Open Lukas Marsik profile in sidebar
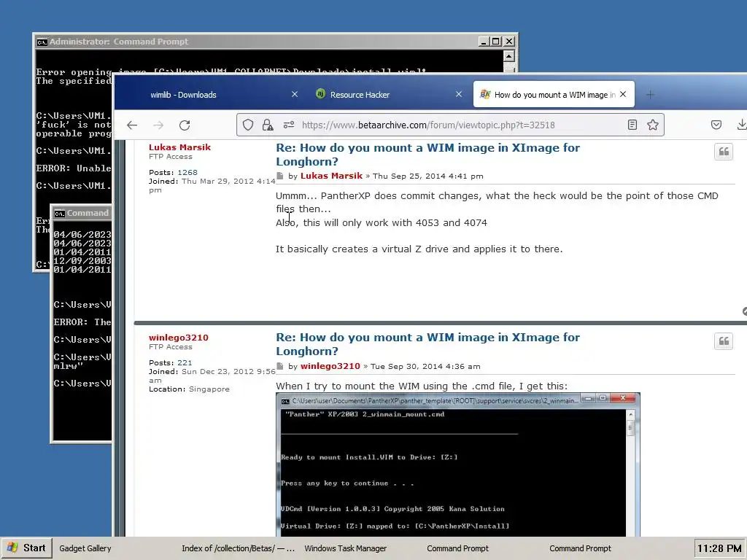The width and height of the screenshot is (747, 560). (179, 147)
